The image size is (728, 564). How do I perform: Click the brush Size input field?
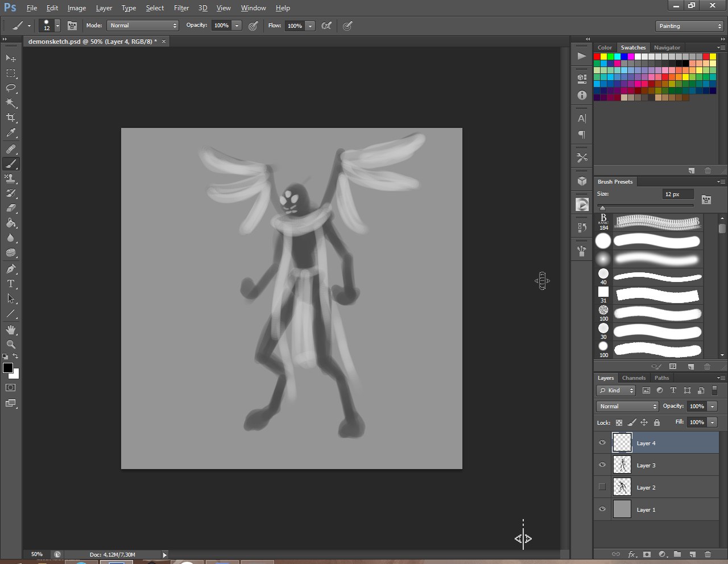(x=677, y=194)
